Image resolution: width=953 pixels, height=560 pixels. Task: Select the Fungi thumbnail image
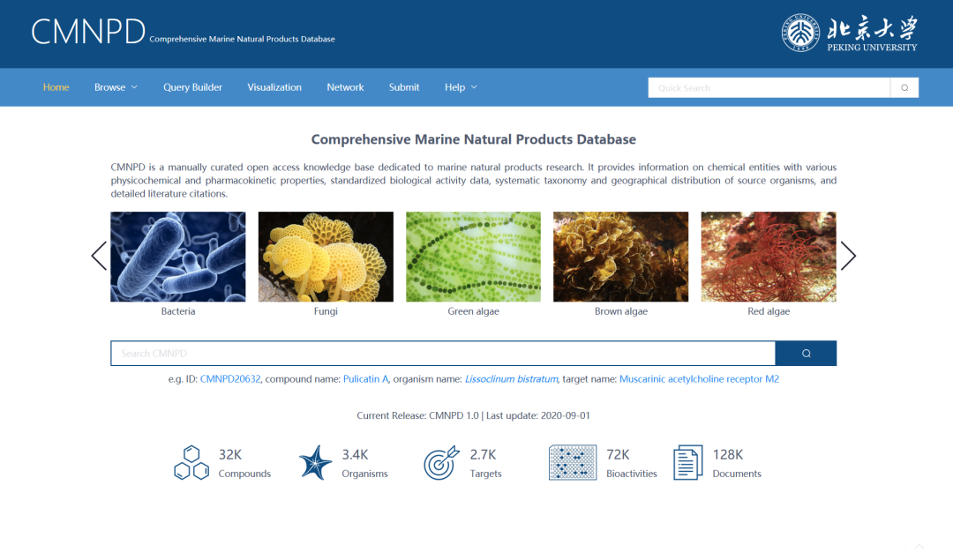click(x=326, y=257)
